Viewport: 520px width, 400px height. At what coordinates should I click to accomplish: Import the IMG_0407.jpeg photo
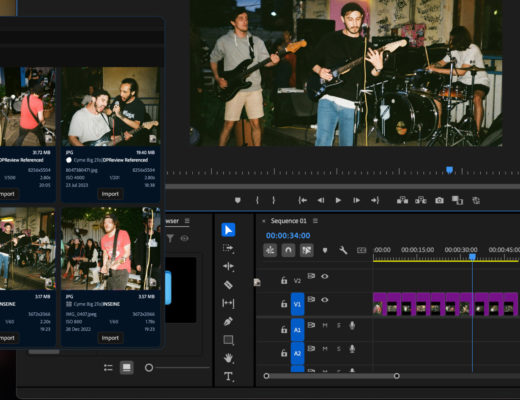110,338
